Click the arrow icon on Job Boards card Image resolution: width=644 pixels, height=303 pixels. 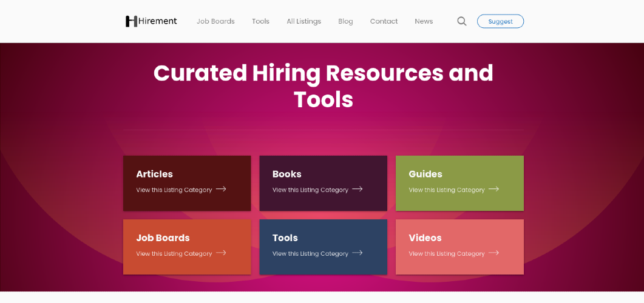click(221, 253)
